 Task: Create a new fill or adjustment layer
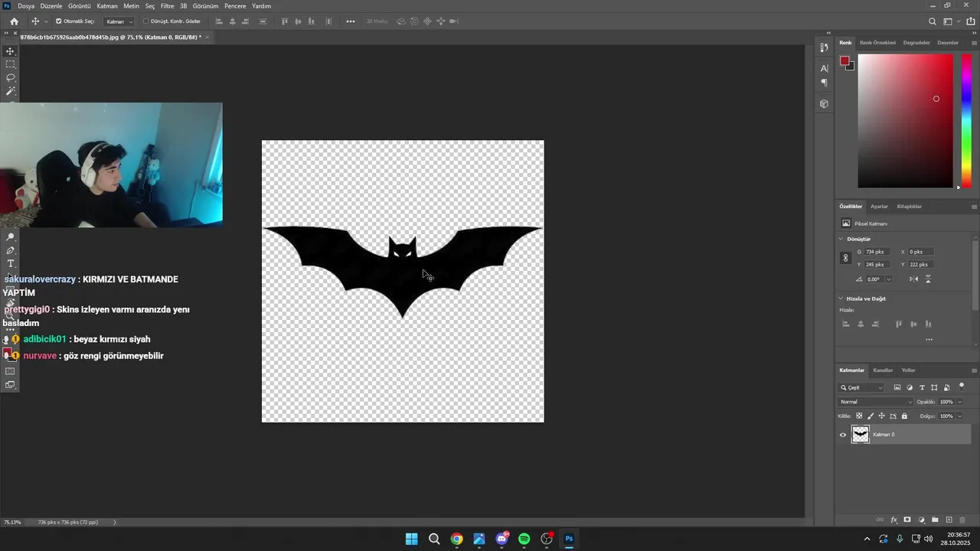pos(922,520)
